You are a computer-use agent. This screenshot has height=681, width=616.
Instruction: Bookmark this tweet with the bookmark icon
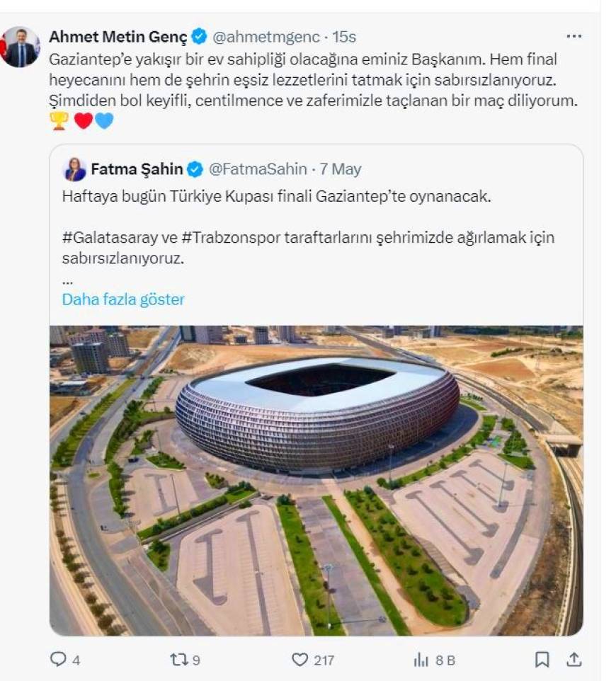click(x=542, y=660)
